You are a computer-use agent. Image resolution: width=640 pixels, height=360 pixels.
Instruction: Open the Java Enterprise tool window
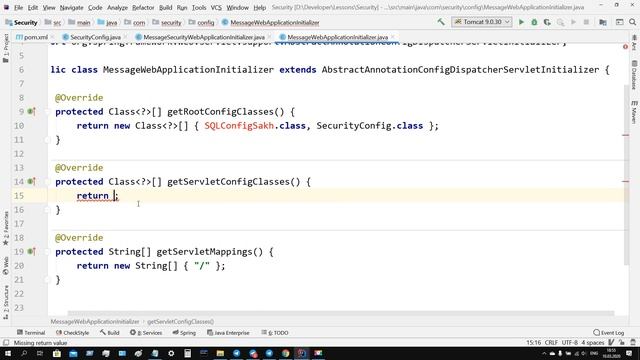[228, 333]
